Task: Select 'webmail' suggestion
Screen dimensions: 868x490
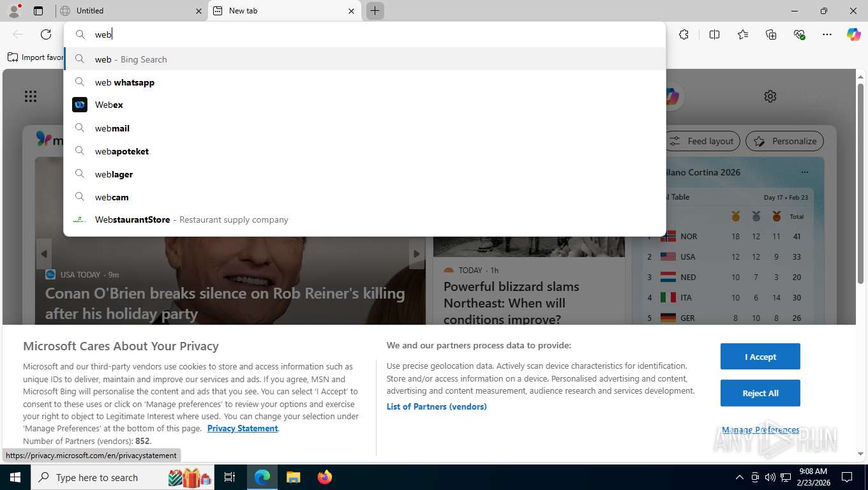Action: [x=364, y=128]
